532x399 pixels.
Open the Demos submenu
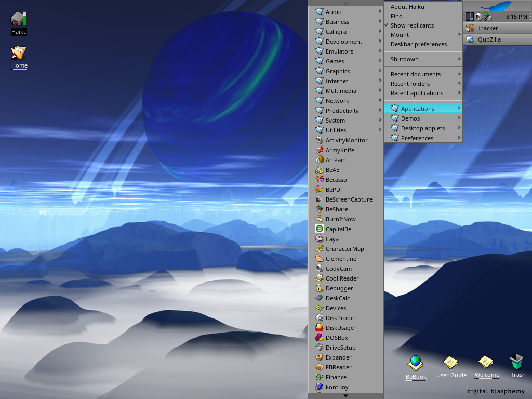(423, 118)
